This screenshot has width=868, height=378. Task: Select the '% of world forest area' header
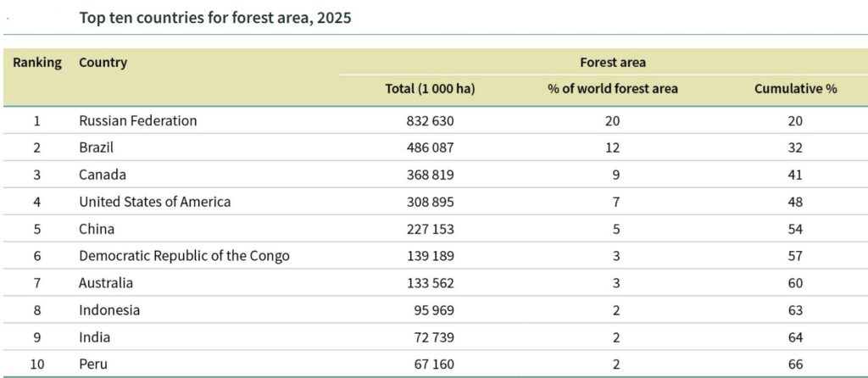(x=613, y=89)
